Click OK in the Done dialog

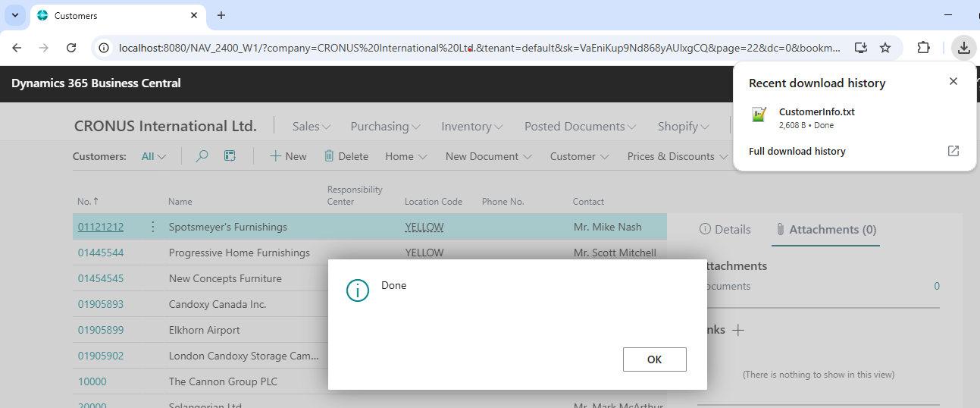(x=654, y=359)
